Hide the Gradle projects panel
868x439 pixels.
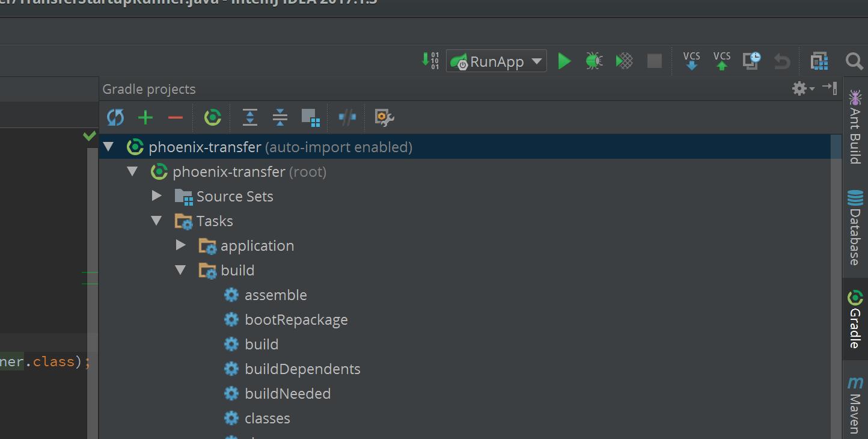[x=830, y=88]
